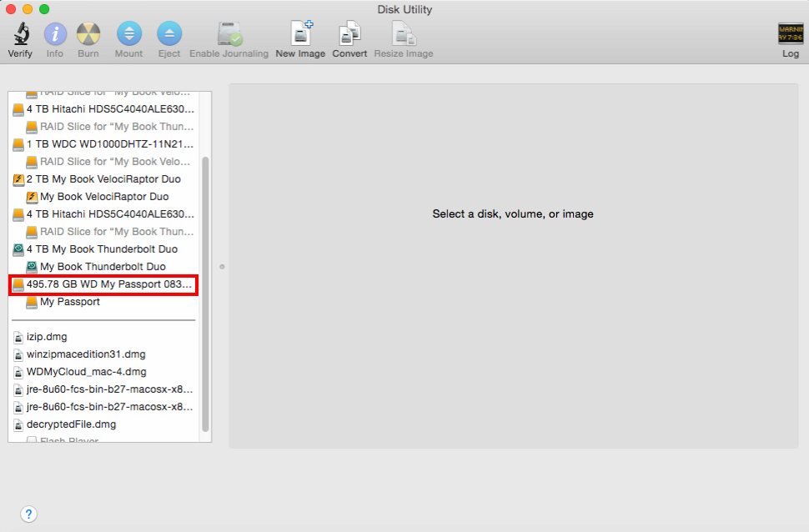This screenshot has width=809, height=532.
Task: Open the Log panel via its icon
Action: tap(789, 37)
